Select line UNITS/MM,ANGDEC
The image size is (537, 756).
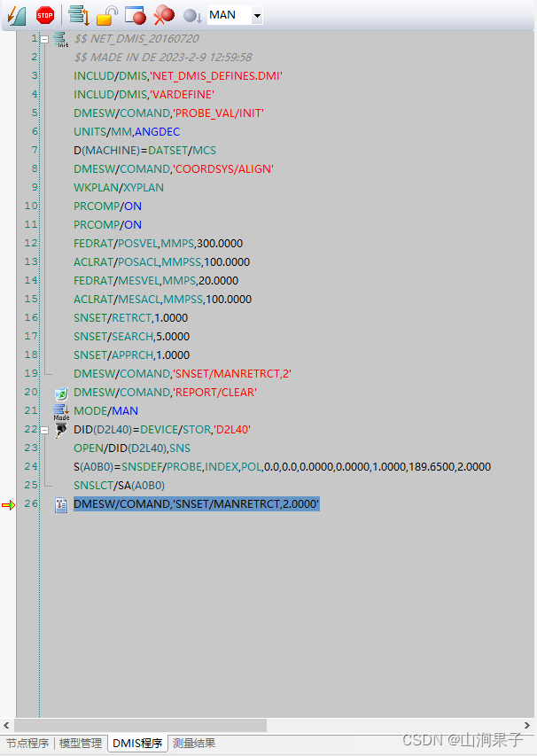click(127, 132)
